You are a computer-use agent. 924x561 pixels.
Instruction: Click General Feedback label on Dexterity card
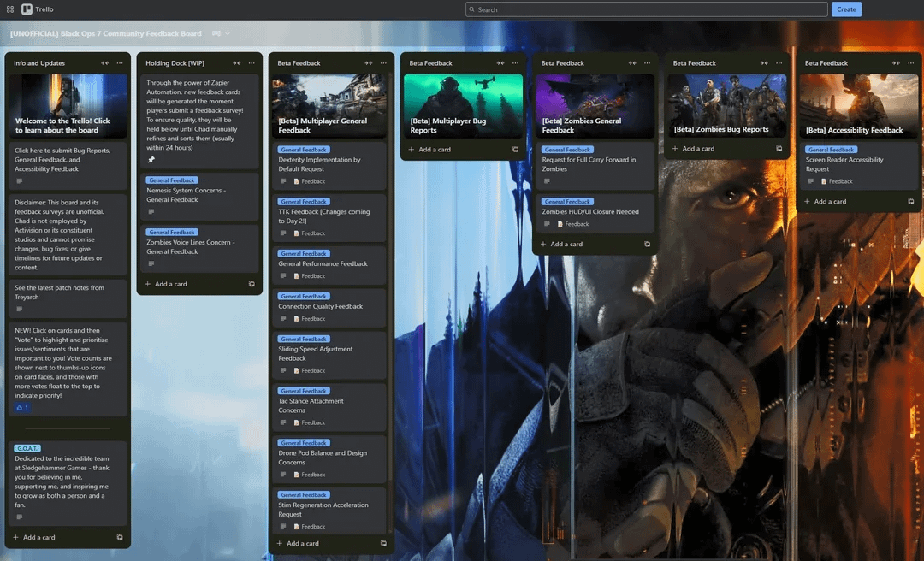(x=304, y=150)
